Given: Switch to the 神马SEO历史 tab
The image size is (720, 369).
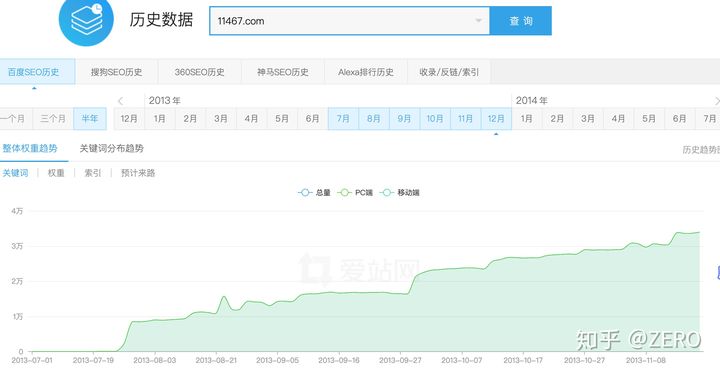Looking at the screenshot, I should point(283,72).
